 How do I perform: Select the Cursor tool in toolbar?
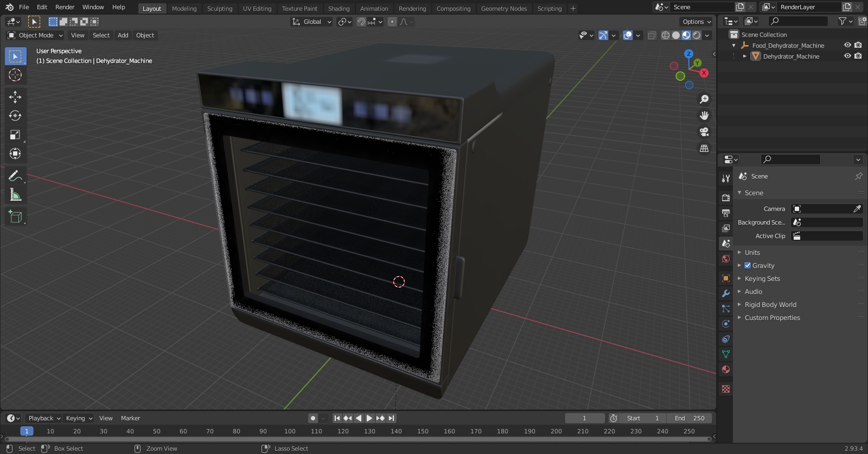15,75
